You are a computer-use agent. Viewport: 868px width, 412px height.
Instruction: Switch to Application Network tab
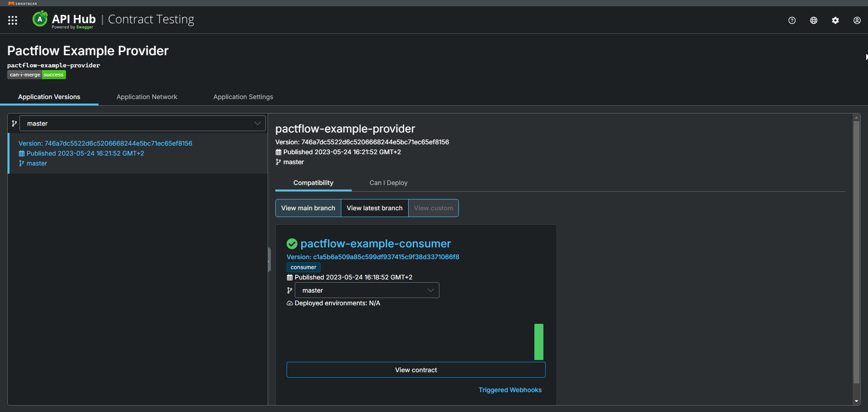pyautogui.click(x=147, y=97)
